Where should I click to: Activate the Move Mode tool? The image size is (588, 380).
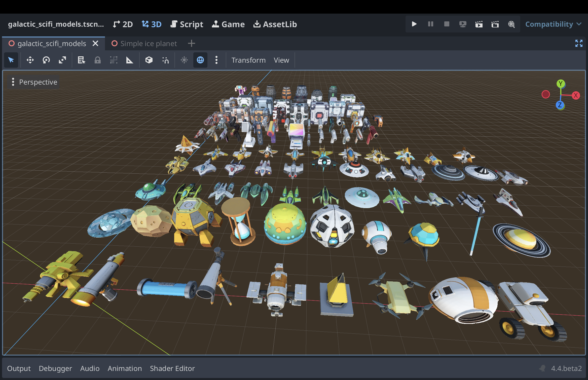coord(30,60)
